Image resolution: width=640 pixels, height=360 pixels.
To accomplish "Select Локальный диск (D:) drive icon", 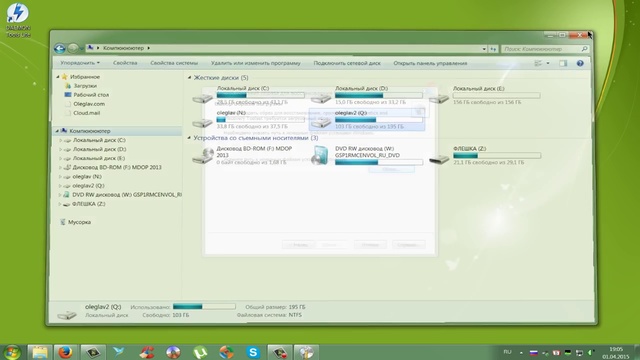I will click(x=321, y=98).
